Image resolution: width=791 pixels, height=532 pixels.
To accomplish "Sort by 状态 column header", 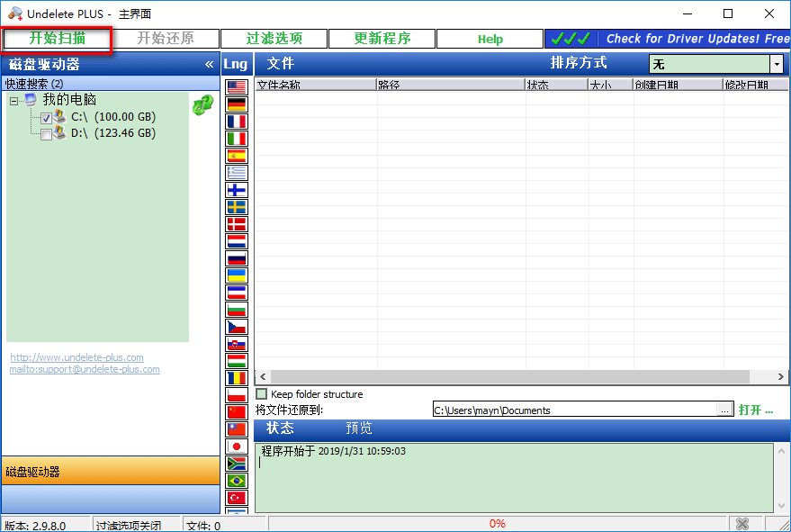I will (556, 85).
